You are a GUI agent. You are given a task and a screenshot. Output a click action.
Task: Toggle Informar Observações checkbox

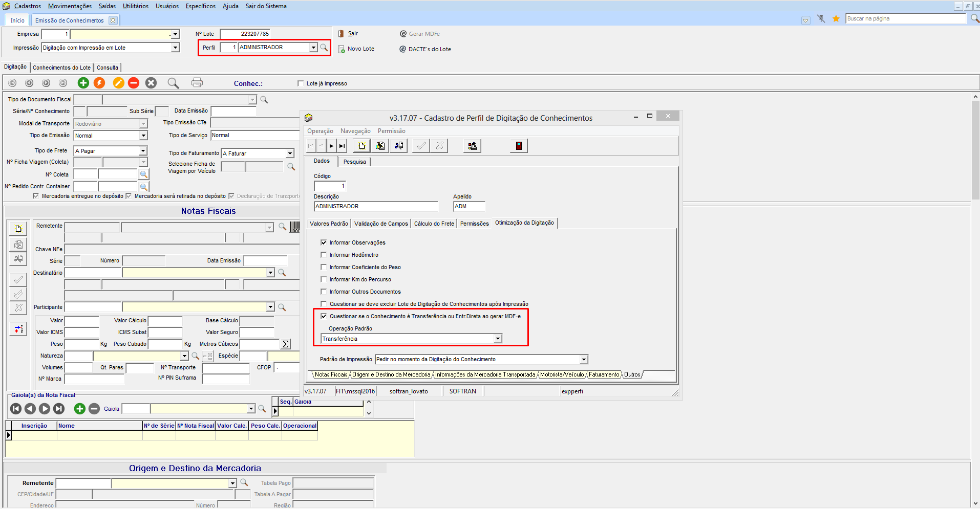pos(324,242)
